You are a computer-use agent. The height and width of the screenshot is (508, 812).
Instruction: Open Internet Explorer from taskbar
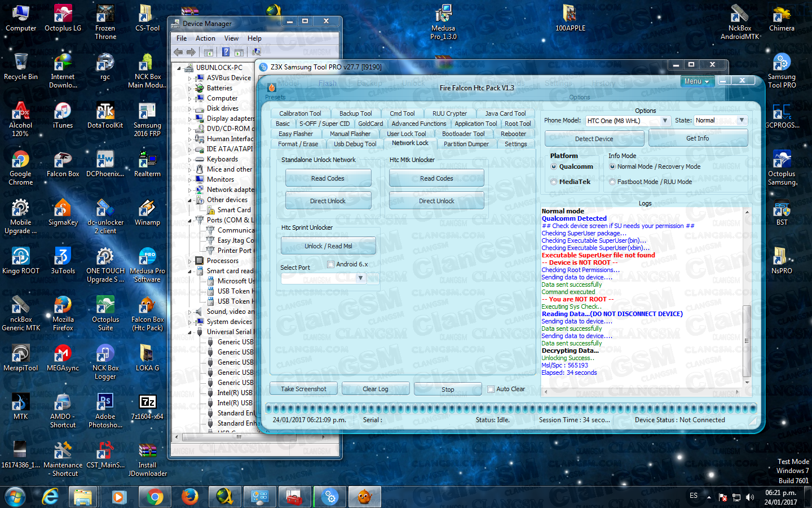pyautogui.click(x=51, y=497)
